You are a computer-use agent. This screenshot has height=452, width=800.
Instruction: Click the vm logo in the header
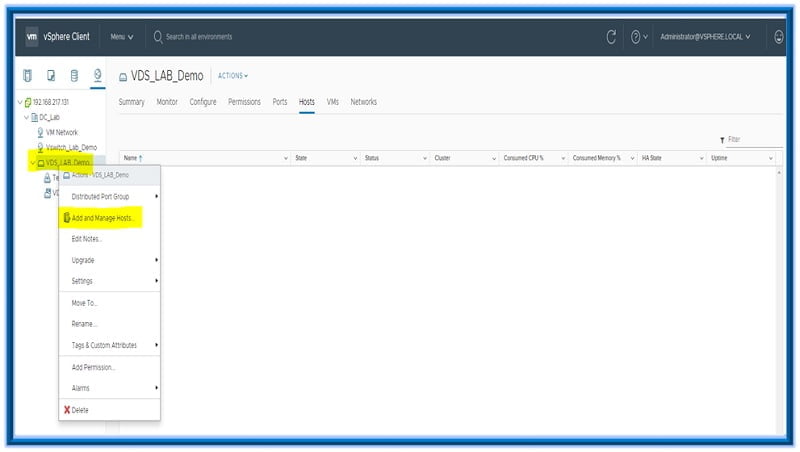[31, 37]
